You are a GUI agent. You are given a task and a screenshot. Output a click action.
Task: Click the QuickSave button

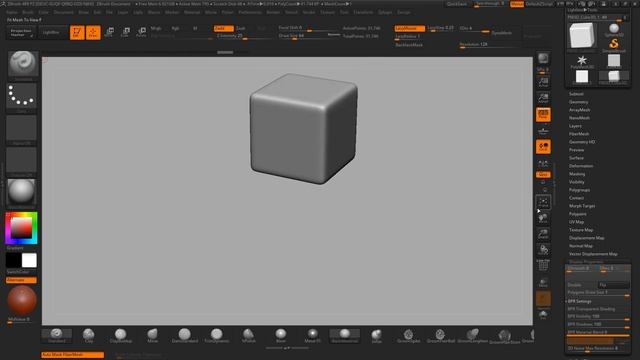pos(456,4)
